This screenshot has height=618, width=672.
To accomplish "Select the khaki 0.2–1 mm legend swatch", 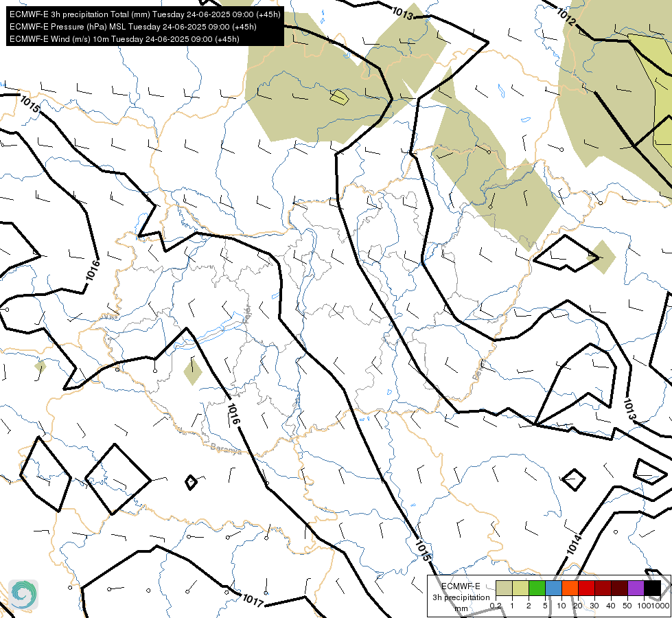I will [504, 588].
